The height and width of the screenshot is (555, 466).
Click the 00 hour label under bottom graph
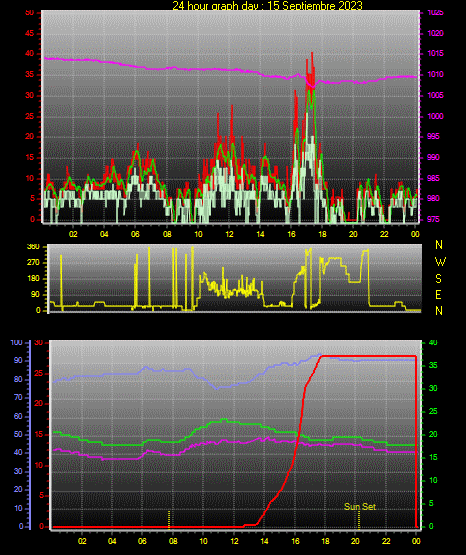click(416, 541)
